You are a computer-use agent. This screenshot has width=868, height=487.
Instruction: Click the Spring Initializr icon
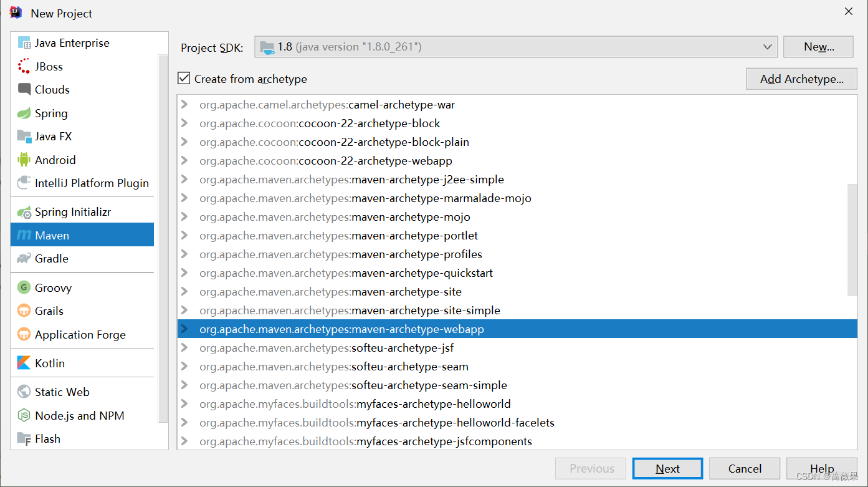pyautogui.click(x=24, y=212)
